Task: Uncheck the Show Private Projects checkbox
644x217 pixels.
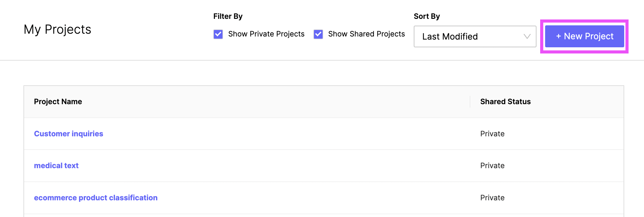Action: [x=218, y=34]
